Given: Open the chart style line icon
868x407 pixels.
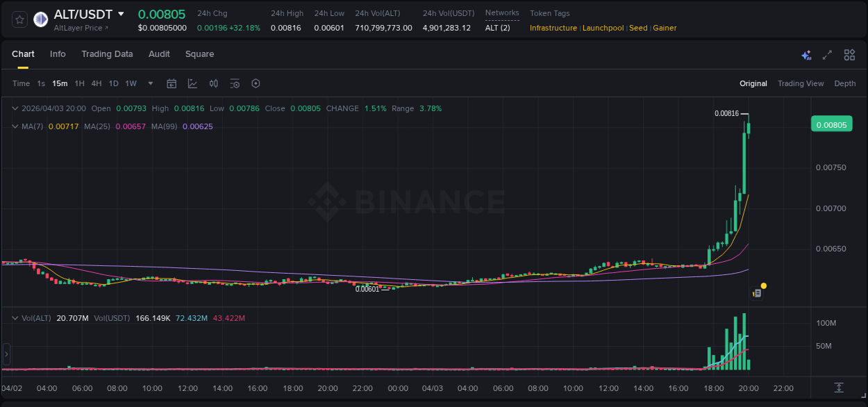Looking at the screenshot, I should (192, 83).
